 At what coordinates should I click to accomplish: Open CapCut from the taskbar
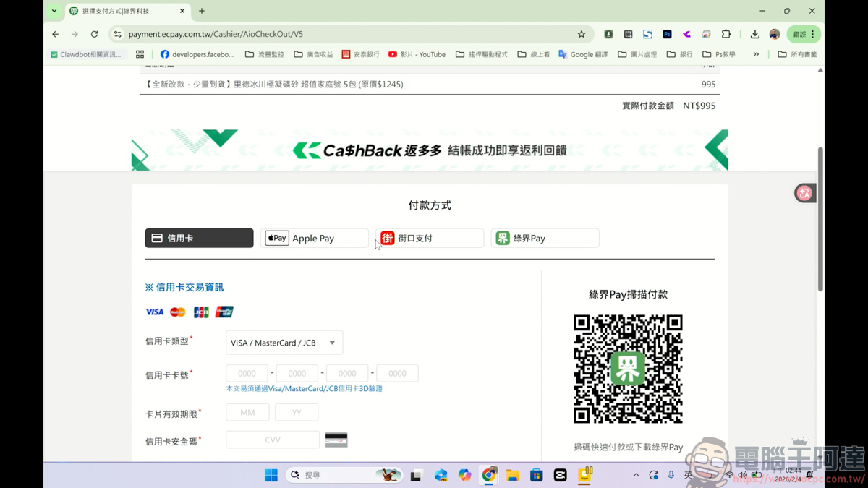click(x=561, y=475)
